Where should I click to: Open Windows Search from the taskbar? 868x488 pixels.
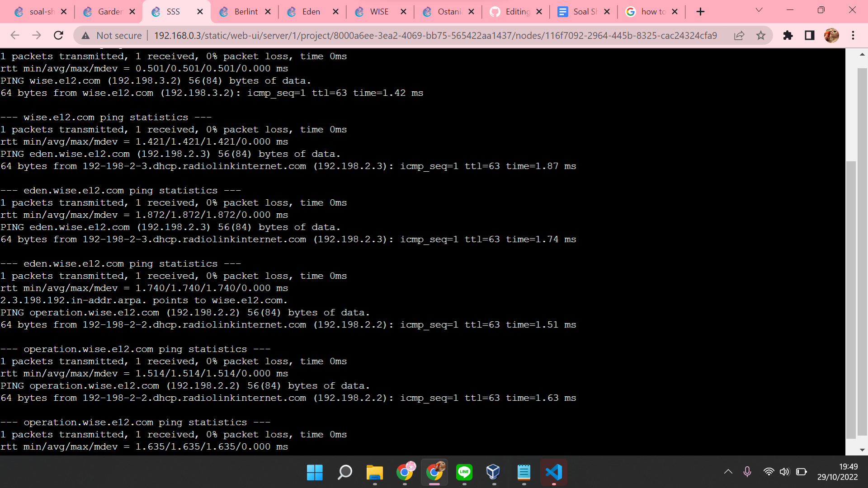pyautogui.click(x=344, y=472)
